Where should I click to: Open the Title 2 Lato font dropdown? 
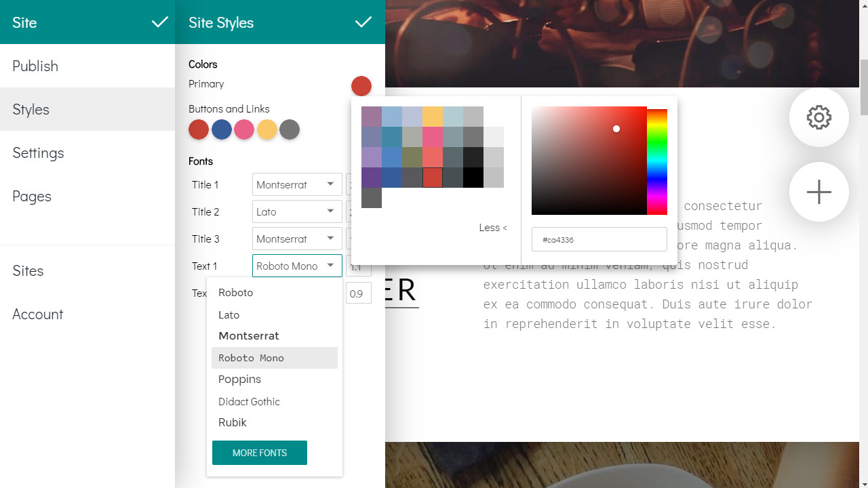(x=297, y=211)
